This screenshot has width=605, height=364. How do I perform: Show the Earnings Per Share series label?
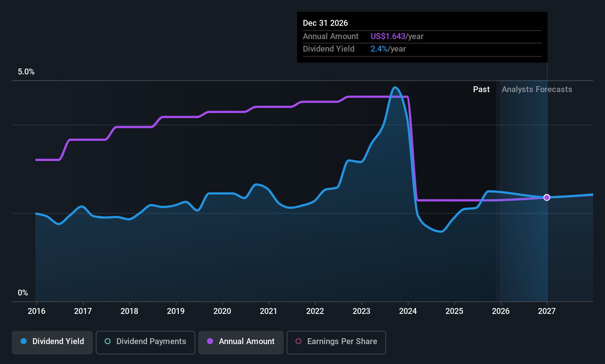click(342, 342)
